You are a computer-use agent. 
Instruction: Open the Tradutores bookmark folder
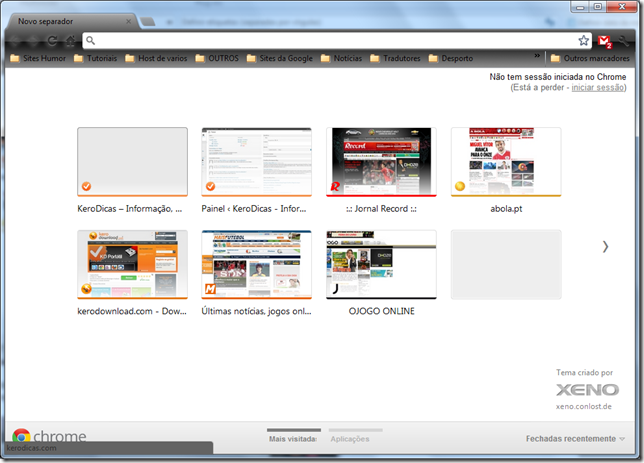tap(395, 58)
